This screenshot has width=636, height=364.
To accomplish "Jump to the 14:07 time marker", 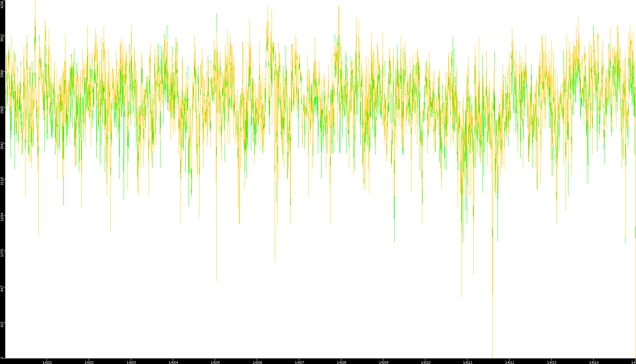I will pos(299,362).
